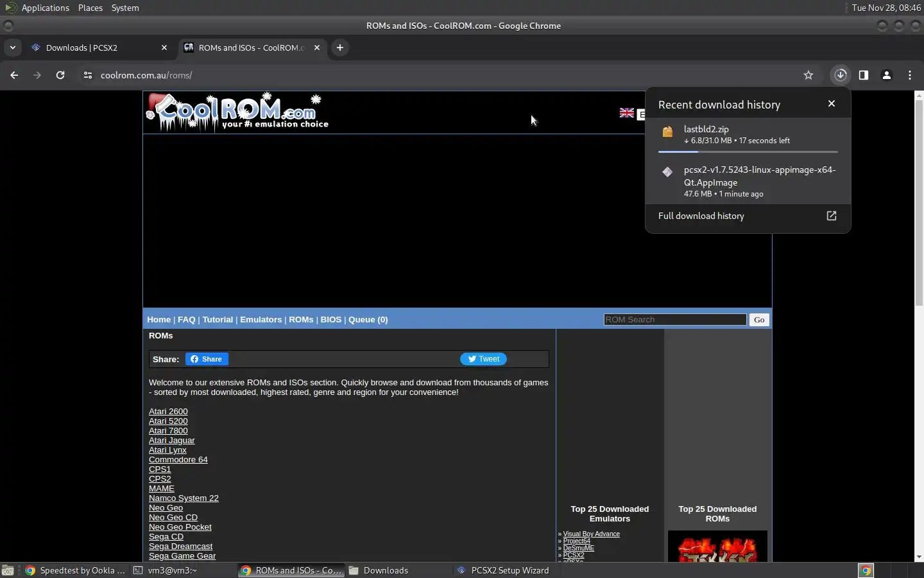Image resolution: width=924 pixels, height=578 pixels.
Task: Click the ROM Search input field
Action: click(x=675, y=320)
